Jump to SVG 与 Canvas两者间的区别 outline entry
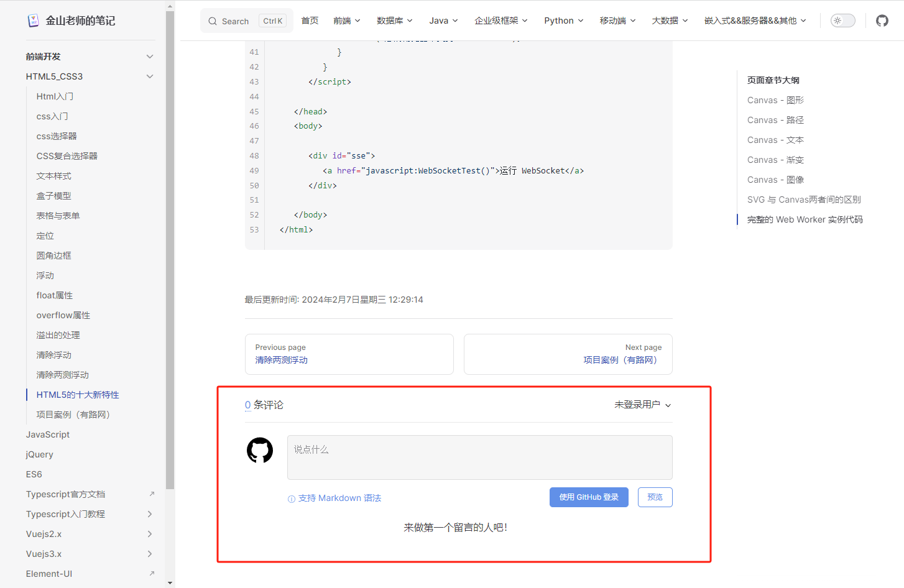 pos(804,200)
